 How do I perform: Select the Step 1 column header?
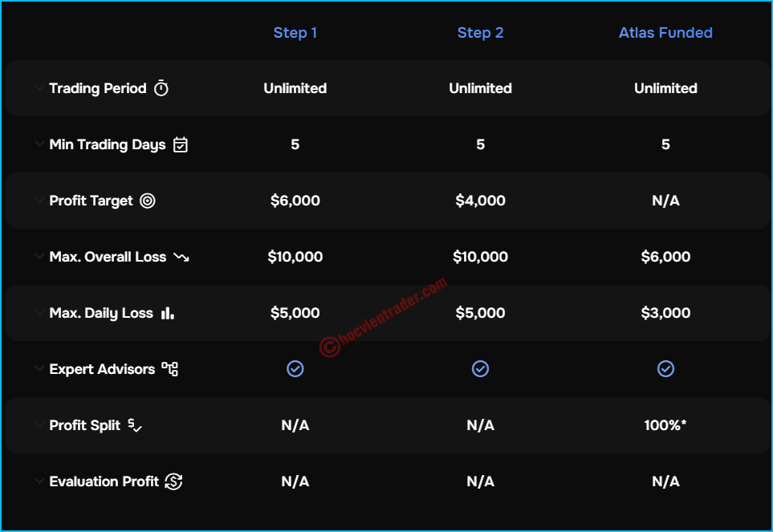[295, 33]
